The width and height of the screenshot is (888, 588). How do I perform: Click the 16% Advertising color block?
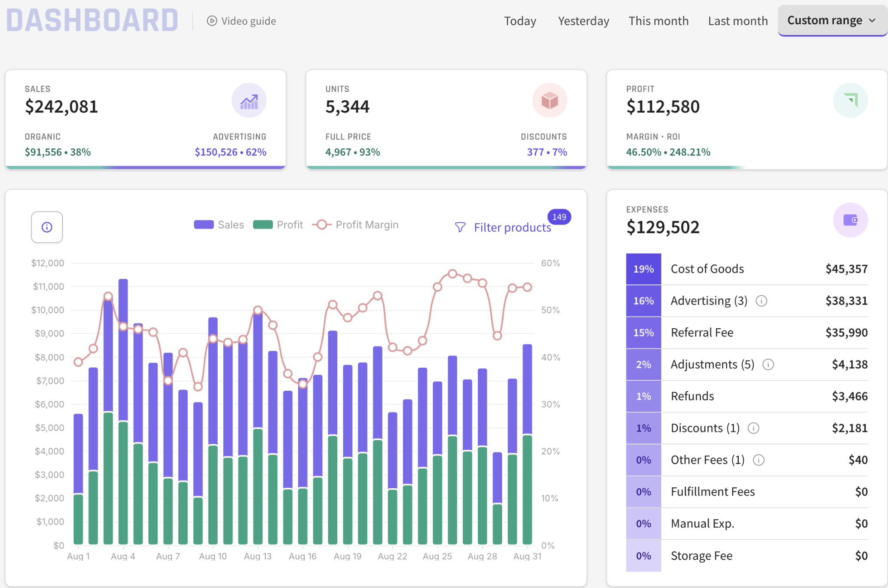coord(643,301)
